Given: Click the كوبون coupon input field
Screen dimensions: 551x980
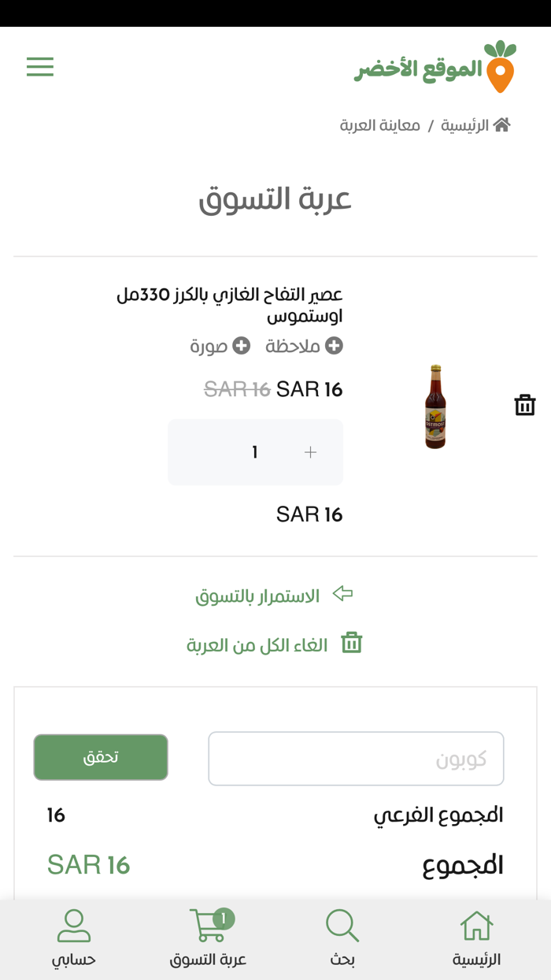Looking at the screenshot, I should pos(356,758).
